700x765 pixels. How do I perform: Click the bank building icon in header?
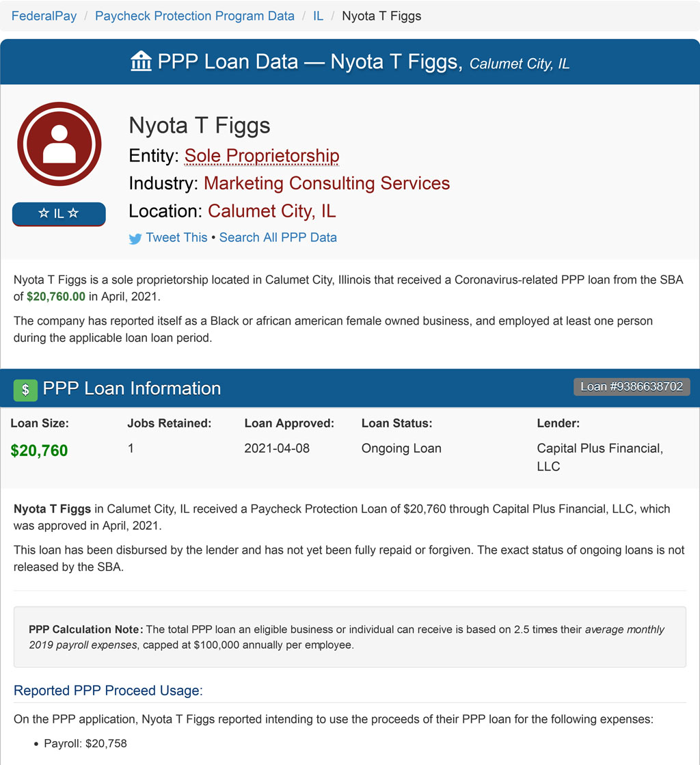click(141, 62)
